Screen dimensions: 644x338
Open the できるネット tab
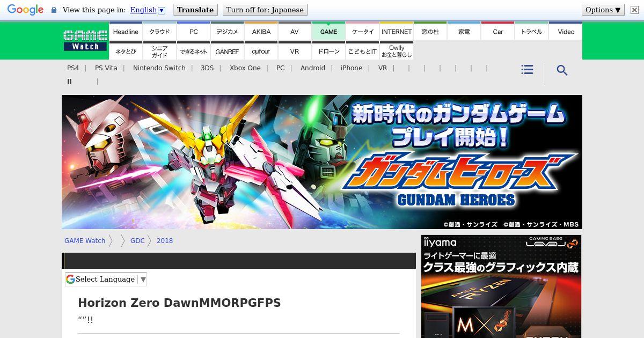(193, 52)
